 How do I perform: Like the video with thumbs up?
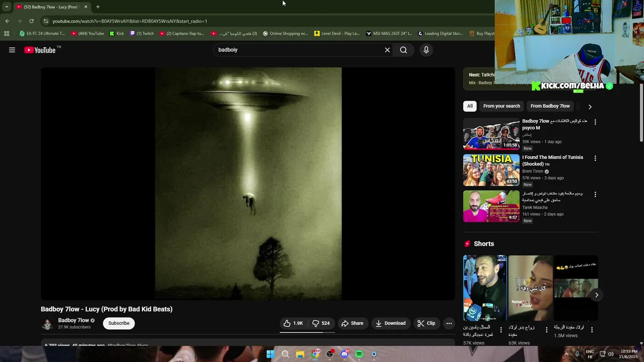[293, 323]
